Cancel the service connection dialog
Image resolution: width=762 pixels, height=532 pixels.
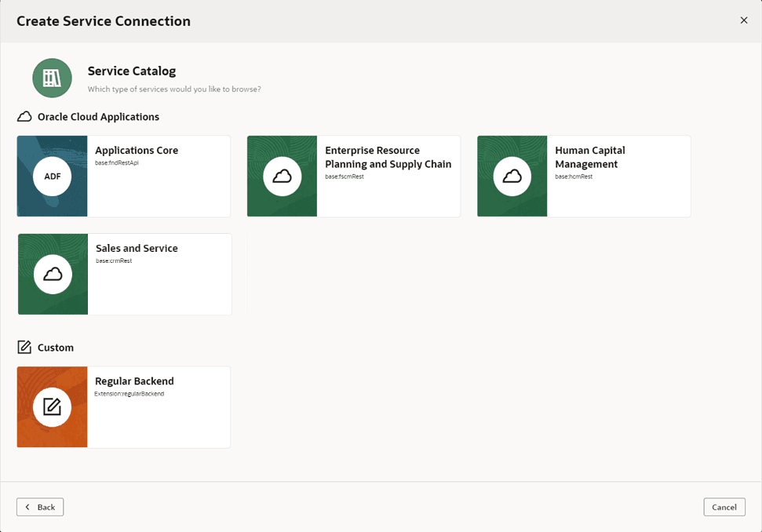(724, 507)
